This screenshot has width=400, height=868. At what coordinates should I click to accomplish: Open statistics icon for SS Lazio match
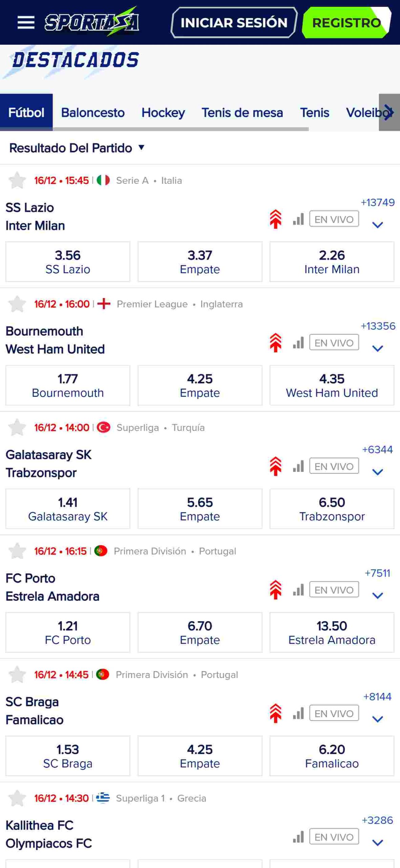[x=298, y=219]
